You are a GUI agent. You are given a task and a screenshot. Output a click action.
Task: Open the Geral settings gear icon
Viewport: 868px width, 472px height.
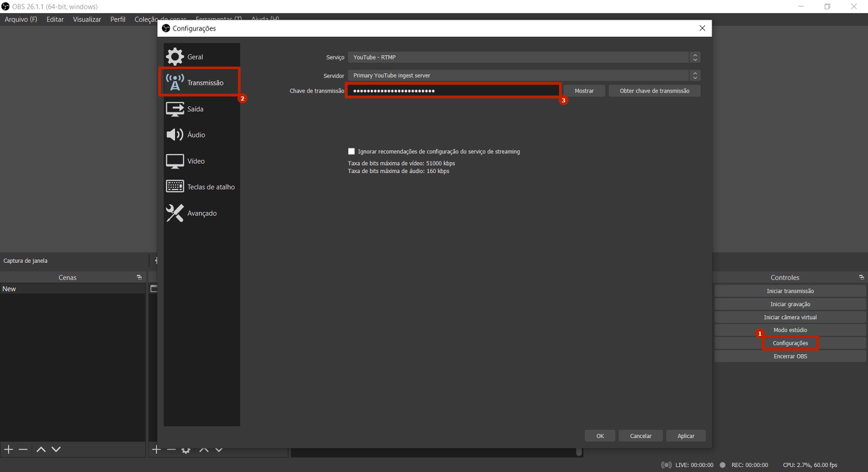coord(174,56)
